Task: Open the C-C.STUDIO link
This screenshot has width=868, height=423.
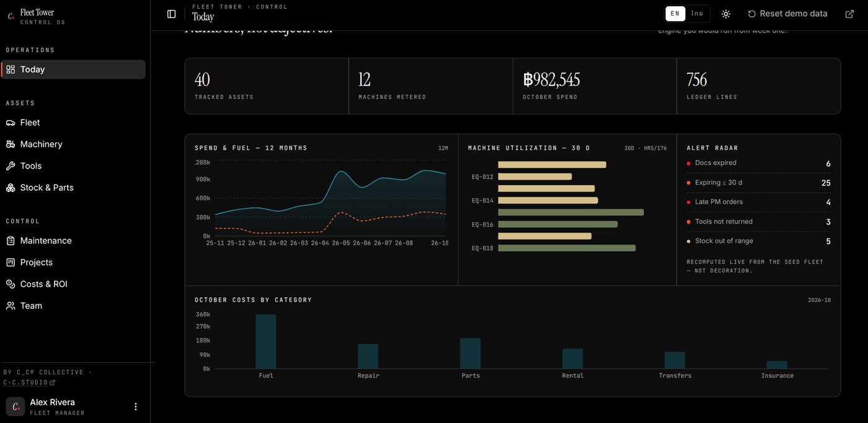Action: tap(30, 383)
